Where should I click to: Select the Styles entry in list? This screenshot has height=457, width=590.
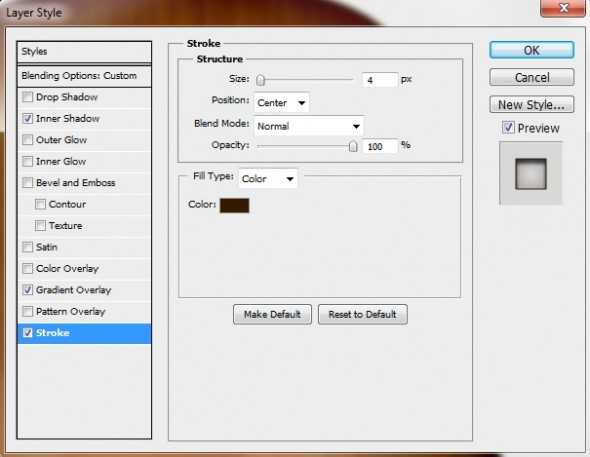pos(84,52)
